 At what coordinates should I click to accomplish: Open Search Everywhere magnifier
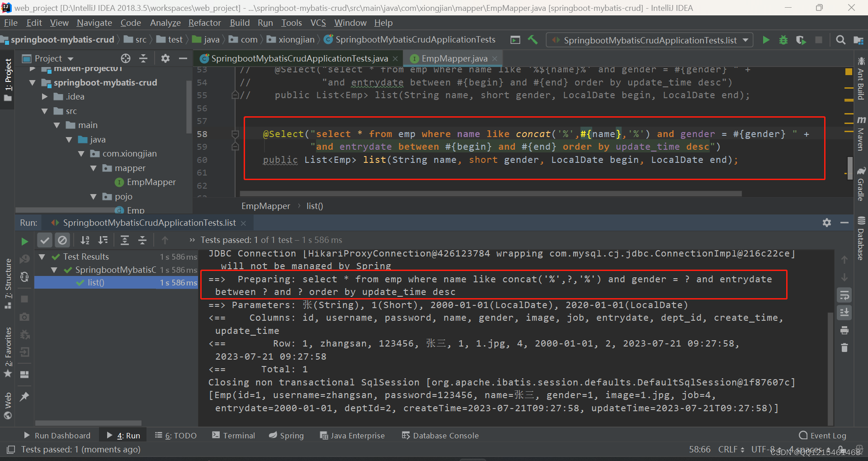840,40
